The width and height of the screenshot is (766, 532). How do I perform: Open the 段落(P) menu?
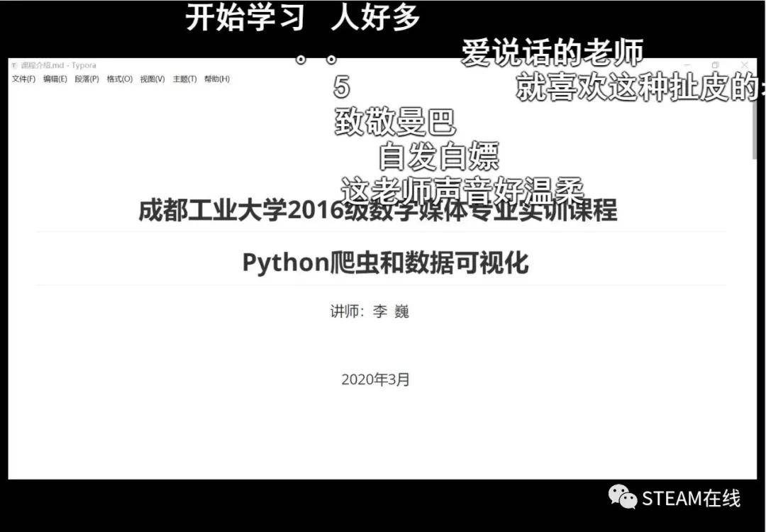coord(87,79)
